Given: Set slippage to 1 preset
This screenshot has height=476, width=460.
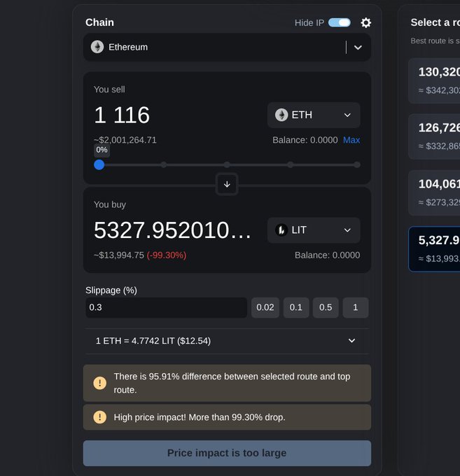Looking at the screenshot, I should click(356, 307).
